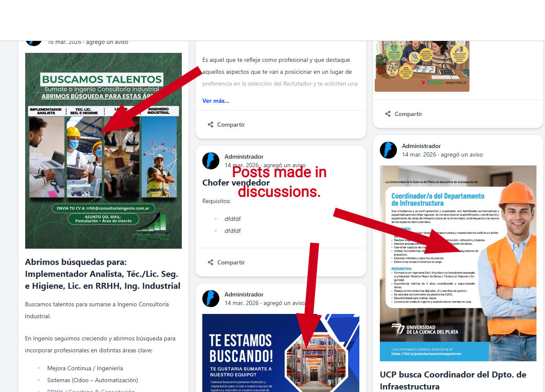The width and height of the screenshot is (545, 392).
Task: Click share icon below Chofer vendedor post
Action: [210, 262]
